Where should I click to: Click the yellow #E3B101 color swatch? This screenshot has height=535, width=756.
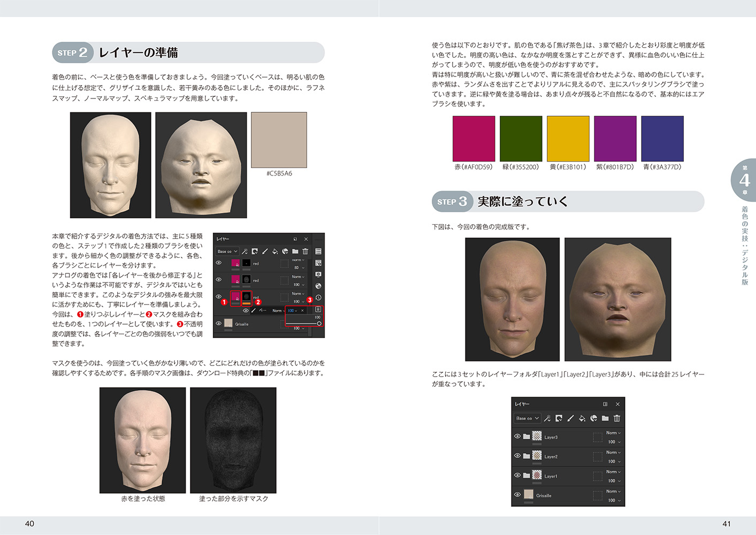[x=568, y=139]
